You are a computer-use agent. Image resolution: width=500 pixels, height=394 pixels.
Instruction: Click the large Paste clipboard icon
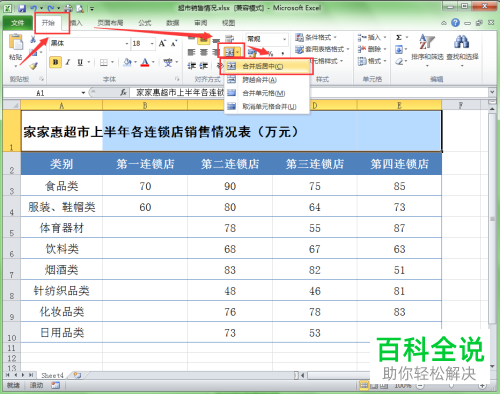[x=16, y=42]
